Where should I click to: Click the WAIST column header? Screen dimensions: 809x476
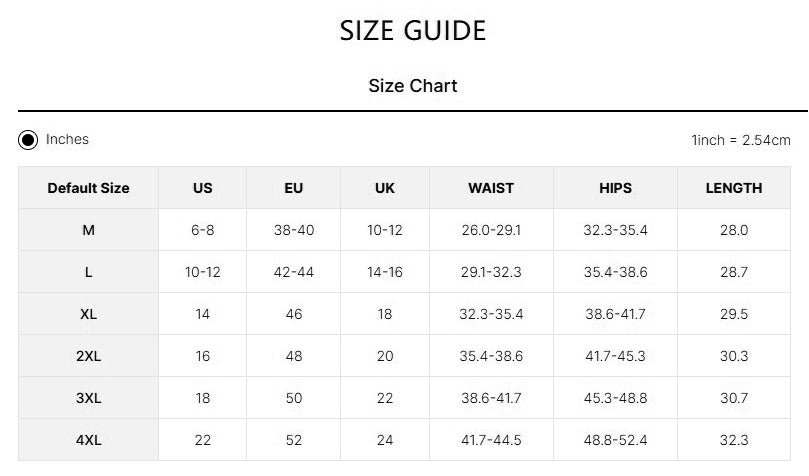pos(491,188)
